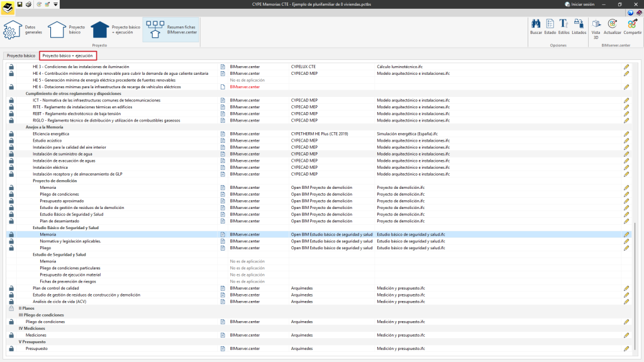This screenshot has height=362, width=644.
Task: Open the CYPE application menu book icon
Action: (8, 8)
